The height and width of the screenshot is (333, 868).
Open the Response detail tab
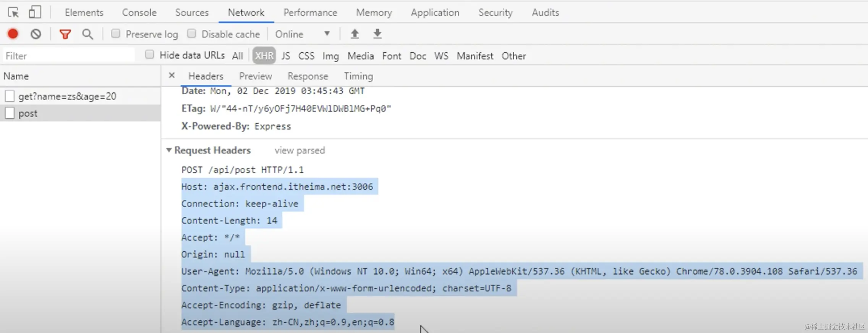coord(308,76)
